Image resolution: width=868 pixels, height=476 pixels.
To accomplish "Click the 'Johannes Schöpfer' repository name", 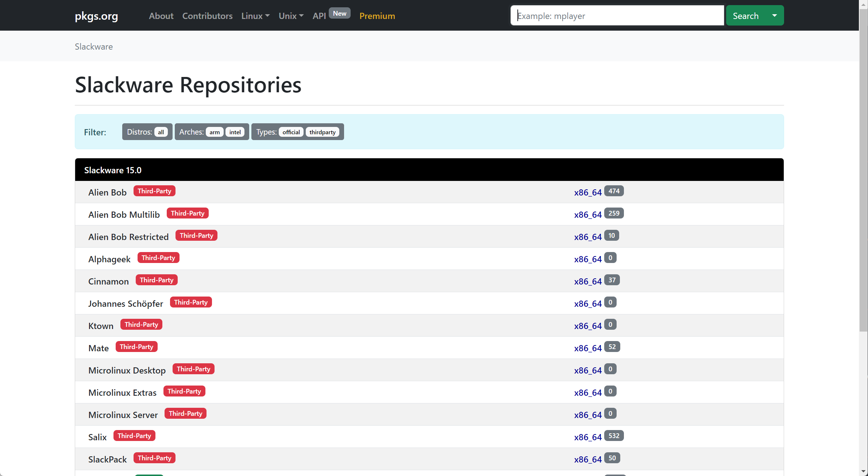I will pos(126,304).
